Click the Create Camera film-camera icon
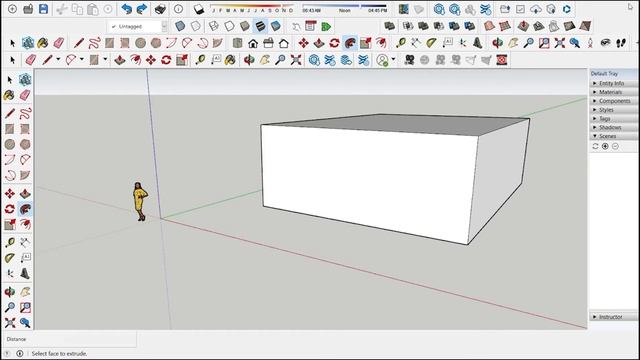640x360 pixels. pos(409,60)
